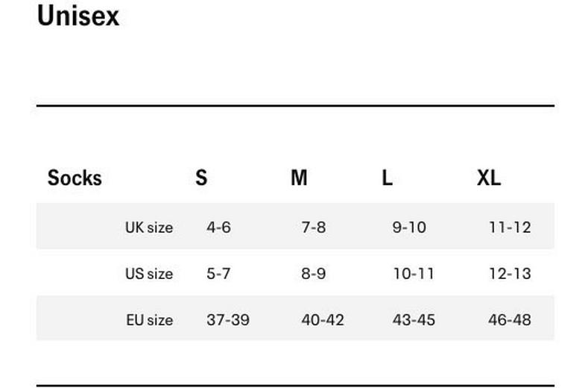Select the XL size column header

point(489,178)
